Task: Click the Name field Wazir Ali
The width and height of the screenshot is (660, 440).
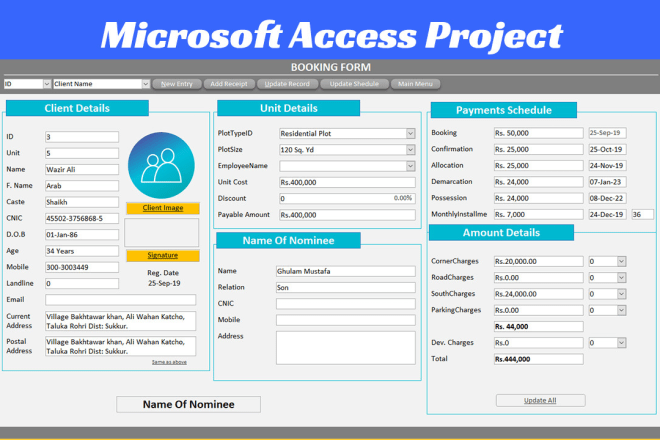Action: 82,170
